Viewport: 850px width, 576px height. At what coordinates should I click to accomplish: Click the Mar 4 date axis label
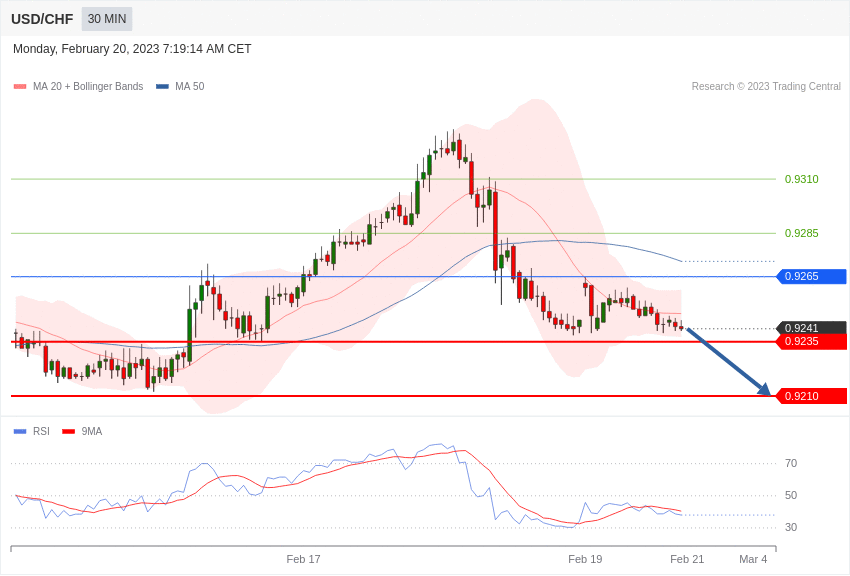pos(753,559)
